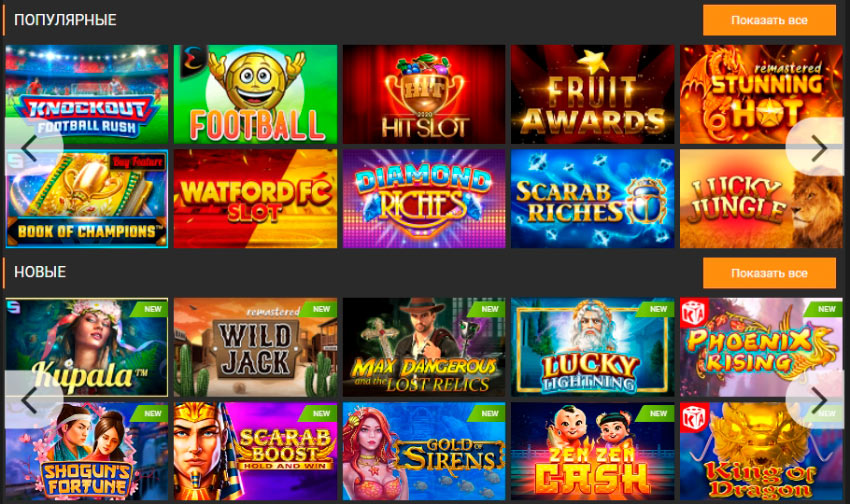Open the Hit Slot game tile

click(424, 94)
